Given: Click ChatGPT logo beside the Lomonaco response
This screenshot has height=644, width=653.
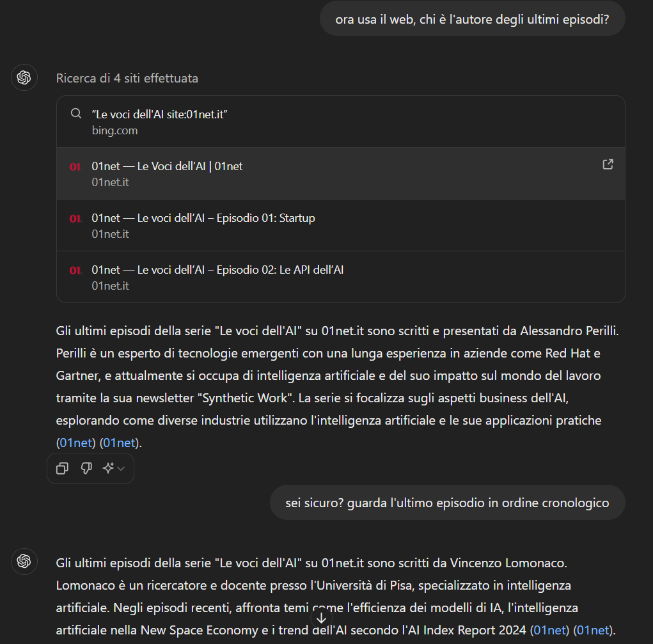Looking at the screenshot, I should (x=24, y=561).
